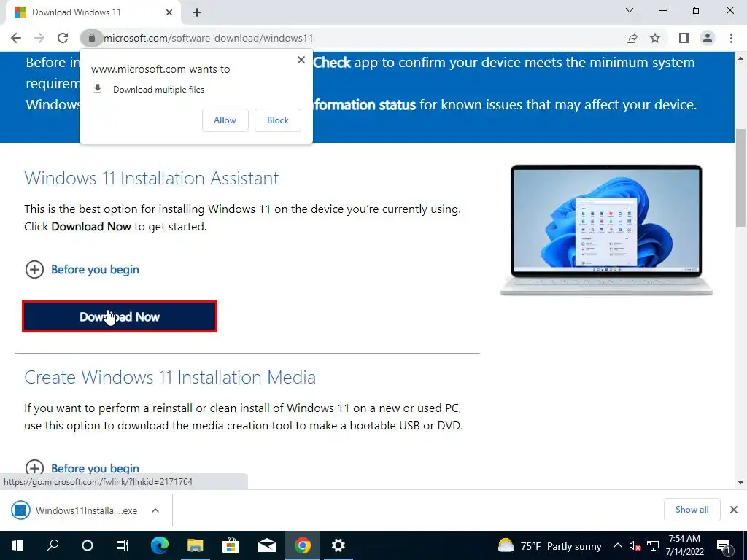Share this page from the address bar
The image size is (747, 560).
tap(632, 38)
